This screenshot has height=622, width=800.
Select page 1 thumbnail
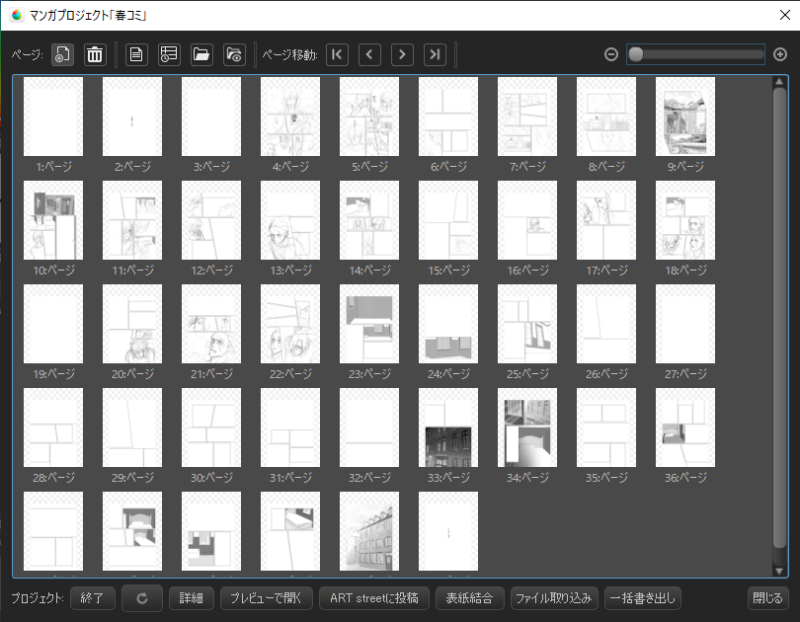pos(53,116)
